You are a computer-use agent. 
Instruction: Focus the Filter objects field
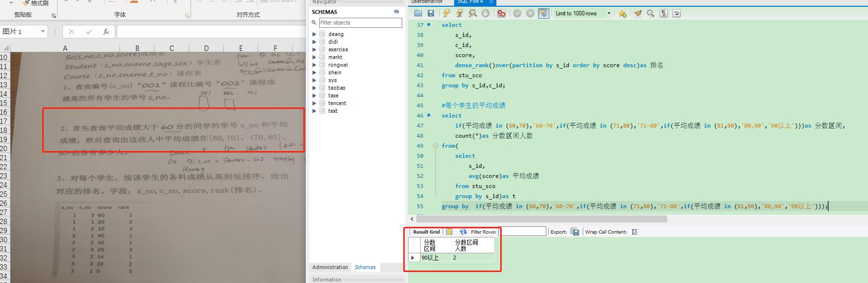point(360,23)
